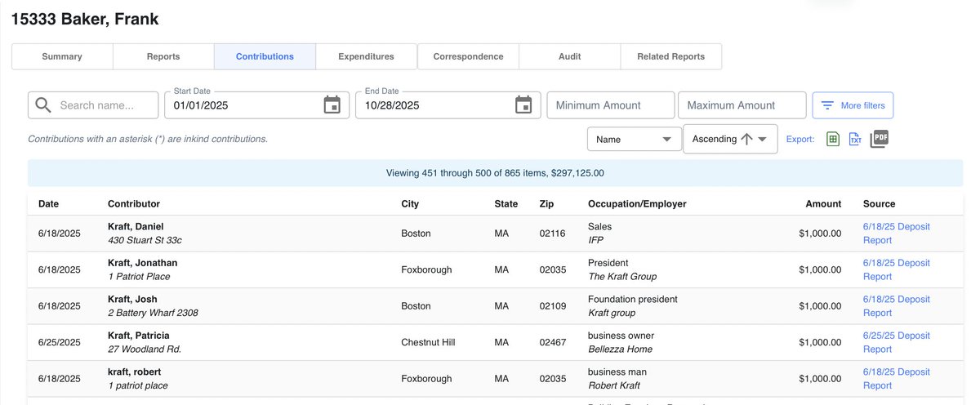The width and height of the screenshot is (980, 405).
Task: Click the Contributor column header
Action: [x=134, y=203]
